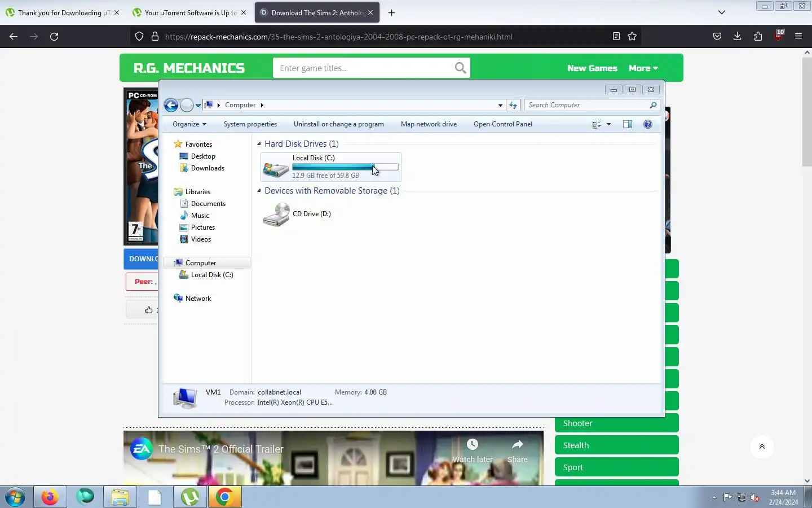This screenshot has height=508, width=812.
Task: Refresh the Computer folder view
Action: [513, 105]
